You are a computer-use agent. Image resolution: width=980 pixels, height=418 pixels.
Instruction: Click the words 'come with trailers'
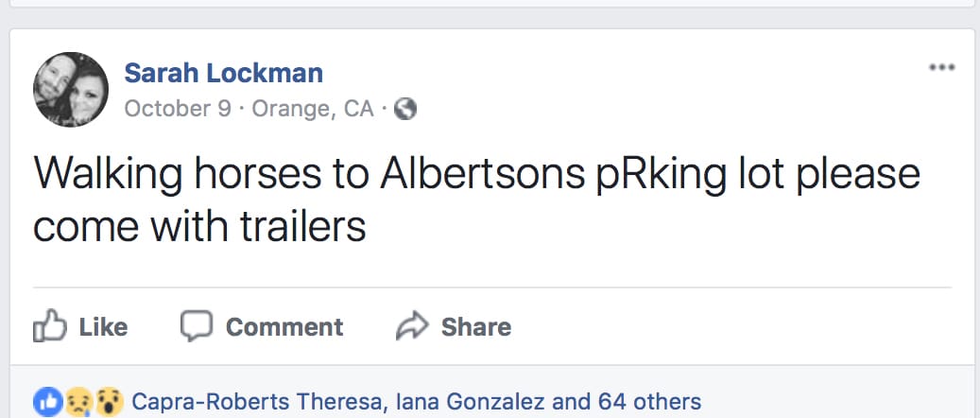[x=198, y=227]
